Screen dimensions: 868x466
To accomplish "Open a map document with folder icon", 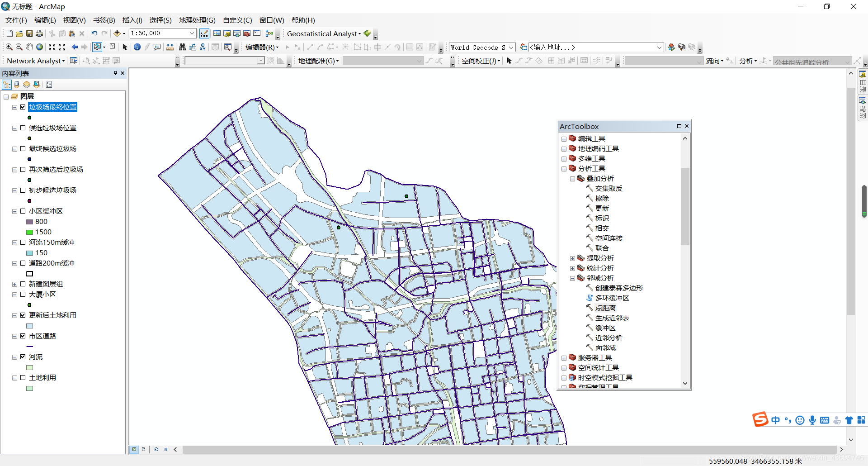I will pos(19,33).
